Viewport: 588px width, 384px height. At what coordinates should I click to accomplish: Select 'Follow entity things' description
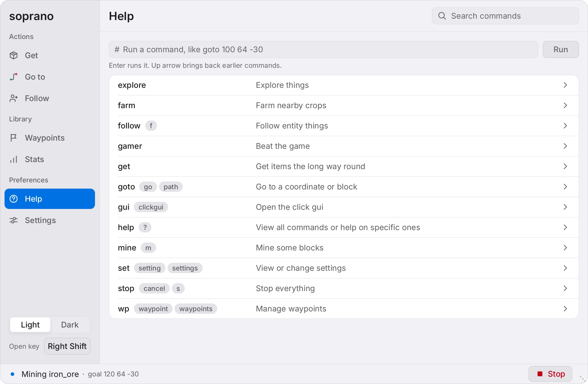(292, 126)
